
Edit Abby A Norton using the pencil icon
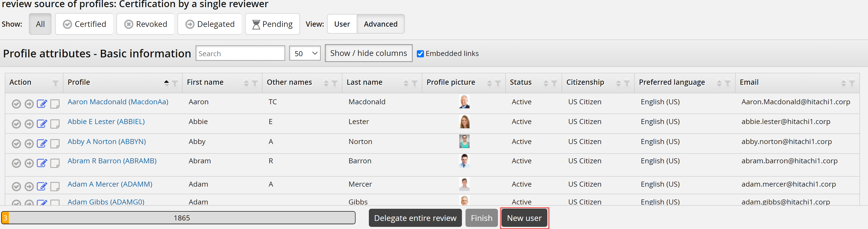point(42,143)
